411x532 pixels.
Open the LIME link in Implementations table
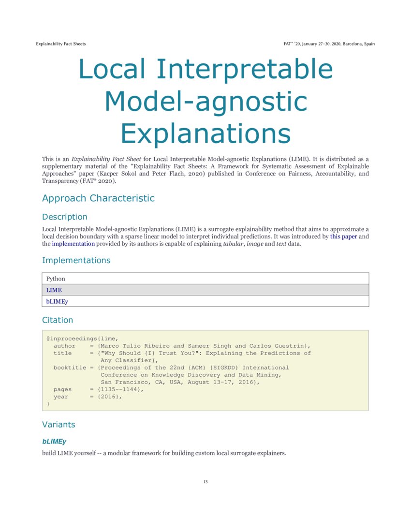coord(54,290)
